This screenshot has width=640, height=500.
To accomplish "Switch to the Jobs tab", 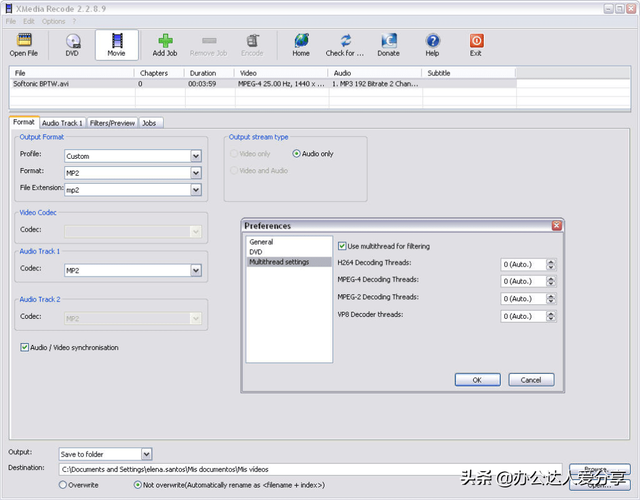I will coord(149,123).
